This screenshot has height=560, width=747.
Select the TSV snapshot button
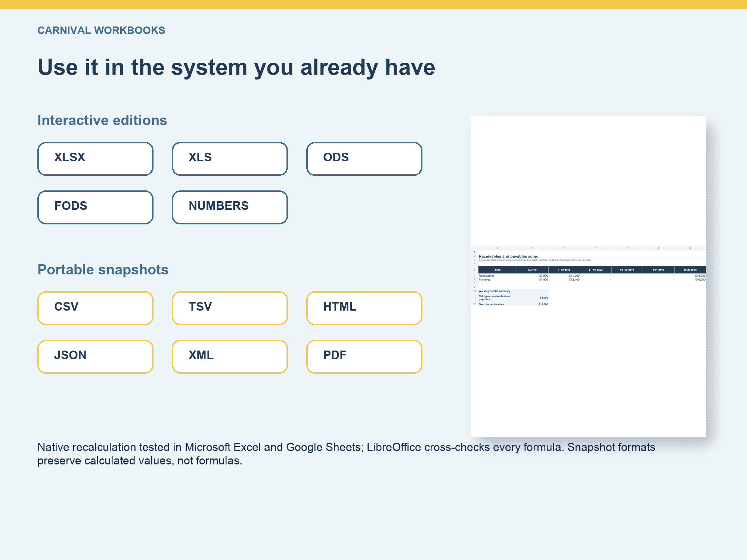[230, 308]
